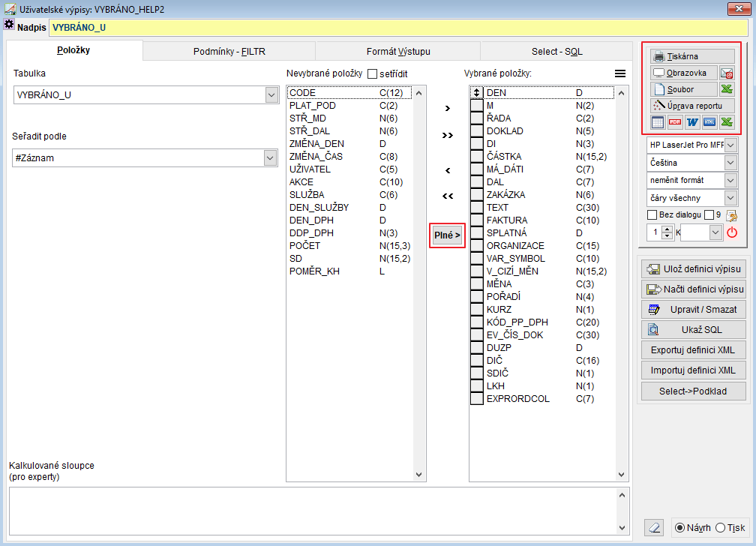
Task: Open the hamburger menu above Vybrané položky
Action: click(620, 73)
